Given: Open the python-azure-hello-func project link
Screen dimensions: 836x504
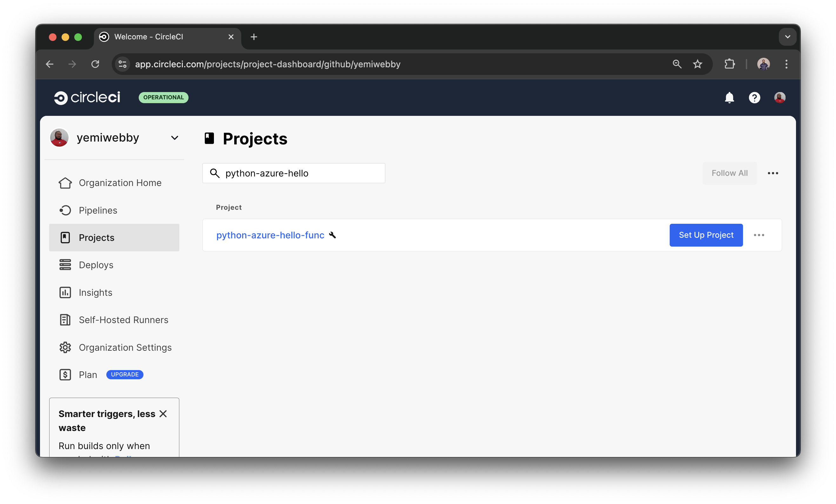Looking at the screenshot, I should [x=270, y=235].
